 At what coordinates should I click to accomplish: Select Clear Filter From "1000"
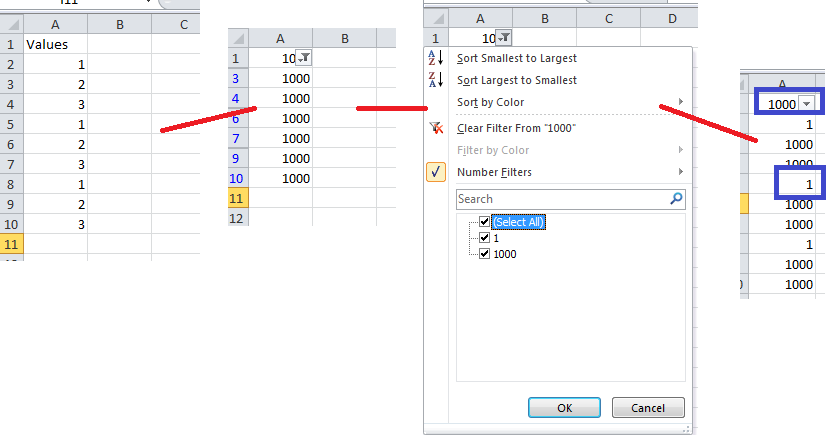click(x=516, y=128)
